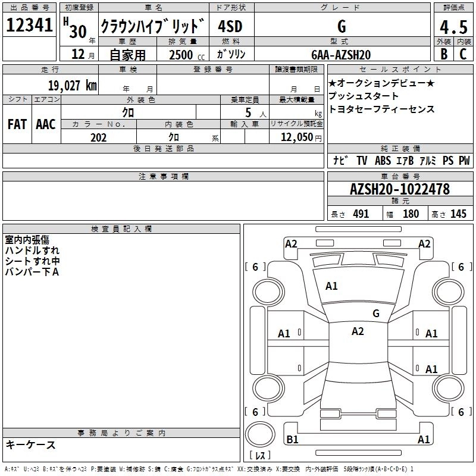Click the B1 mark on rear bumper
The height and width of the screenshot is (476, 476).
coord(292,440)
